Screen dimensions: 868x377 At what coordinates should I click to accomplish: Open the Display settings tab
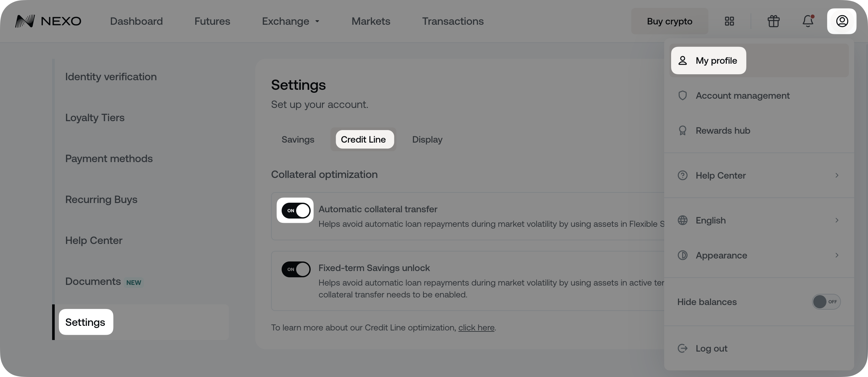click(427, 140)
